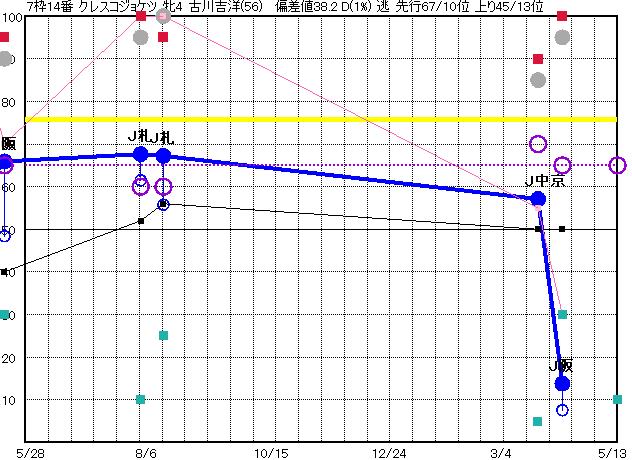The height and width of the screenshot is (460, 632).
Task: Click the purple circle directly above J中京 label
Action: point(538,144)
